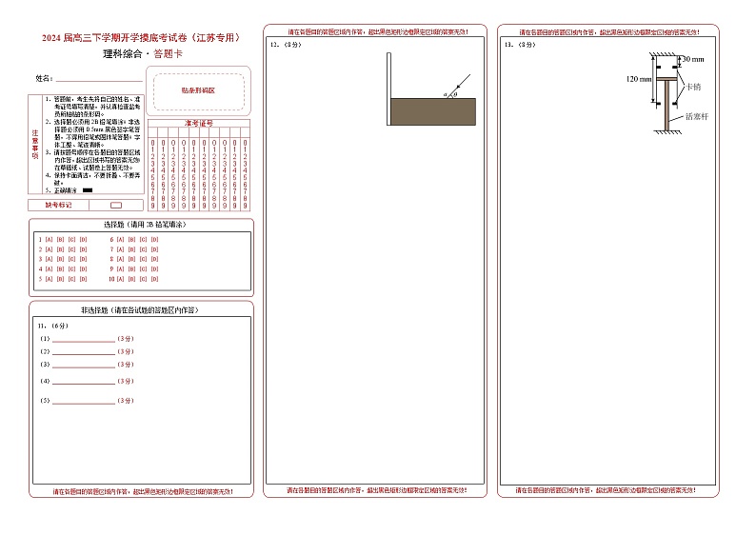
Task: Click the 30 mm dimension label
Action: [693, 59]
